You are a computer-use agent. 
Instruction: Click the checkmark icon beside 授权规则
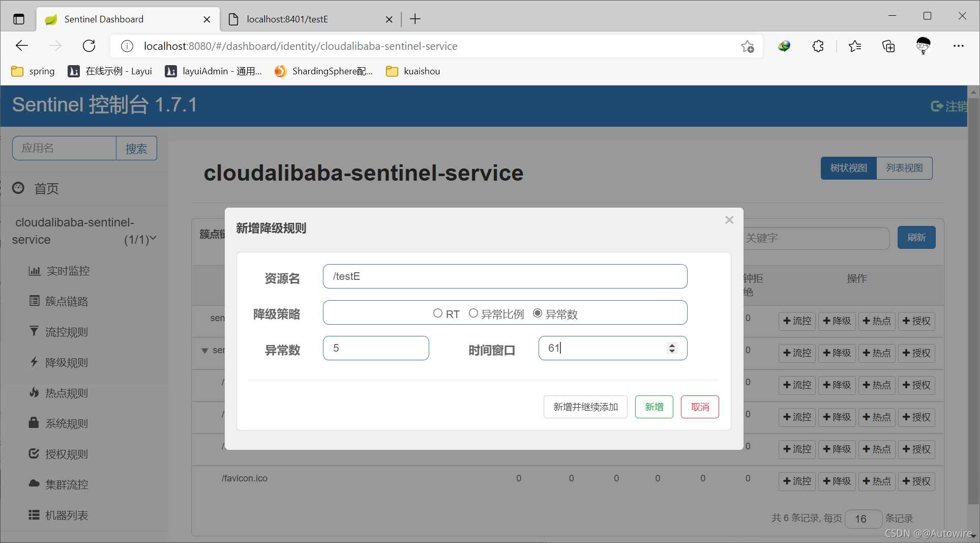[x=34, y=453]
